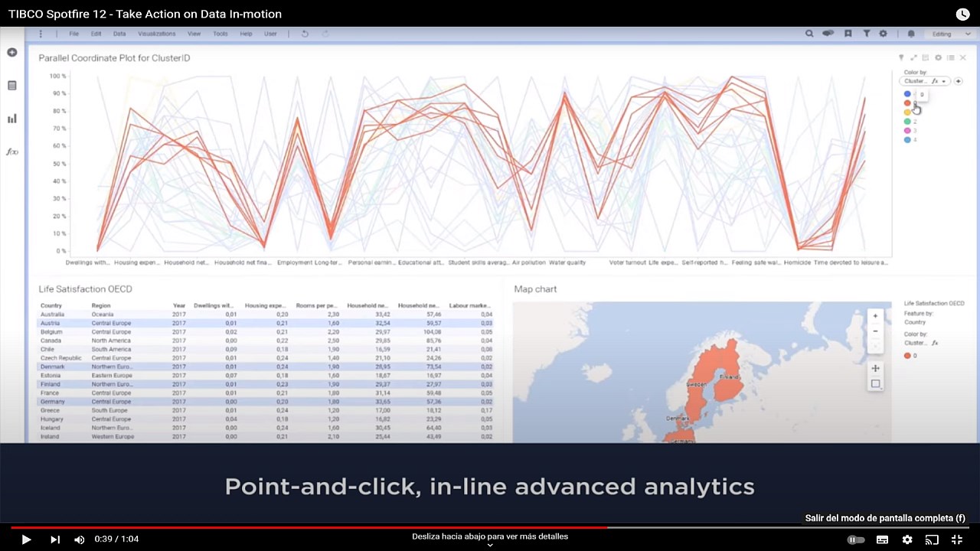This screenshot has width=980, height=551.
Task: Skip to the next video
Action: click(54, 540)
